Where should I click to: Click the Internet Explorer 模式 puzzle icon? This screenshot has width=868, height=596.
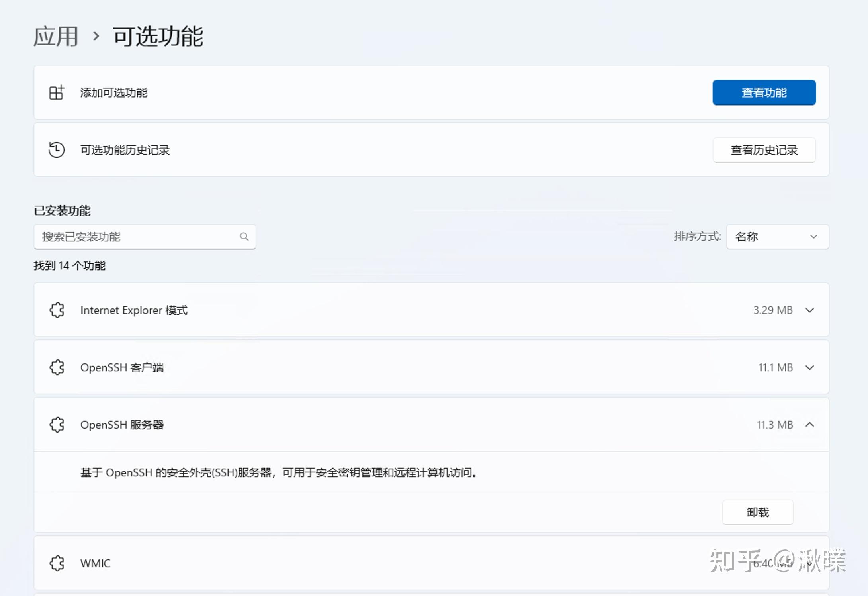pos(57,310)
